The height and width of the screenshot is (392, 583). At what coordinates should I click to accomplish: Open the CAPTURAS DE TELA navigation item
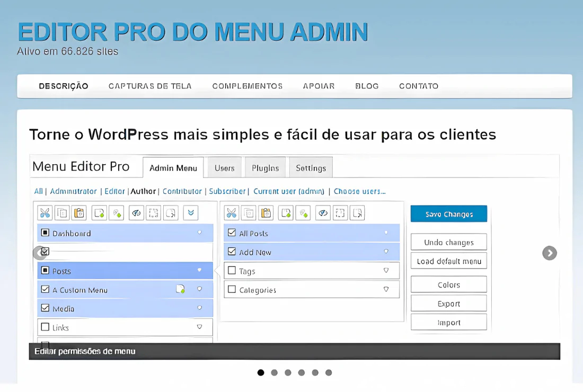(150, 86)
